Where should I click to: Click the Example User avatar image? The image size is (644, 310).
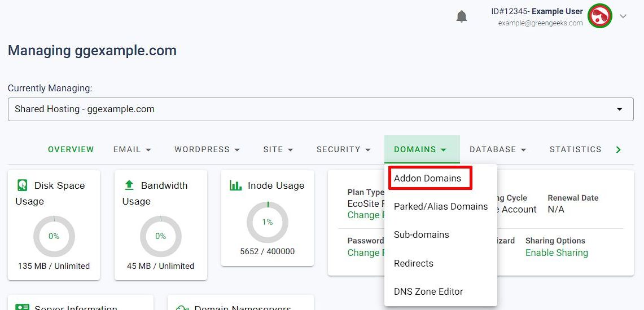click(x=599, y=16)
